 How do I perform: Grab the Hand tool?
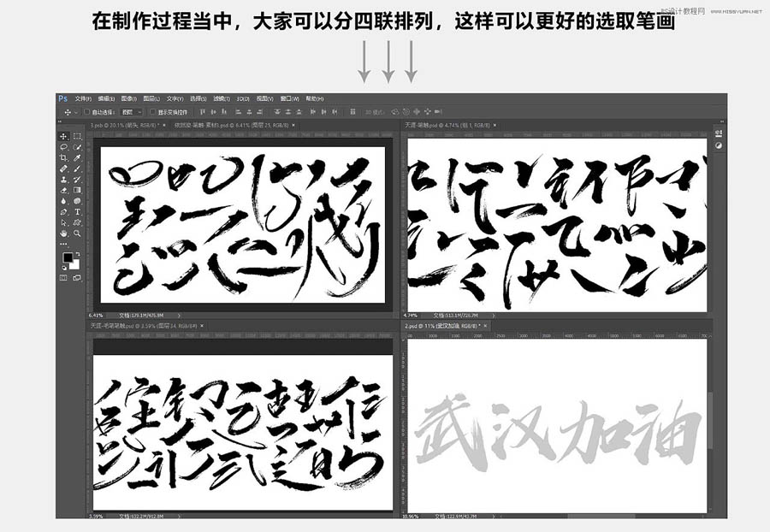click(x=62, y=233)
